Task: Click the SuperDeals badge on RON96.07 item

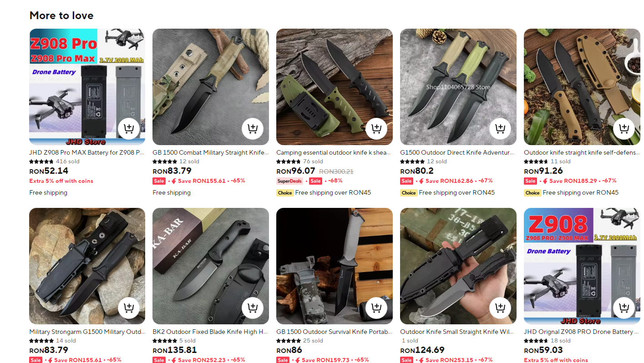Action: pyautogui.click(x=289, y=181)
